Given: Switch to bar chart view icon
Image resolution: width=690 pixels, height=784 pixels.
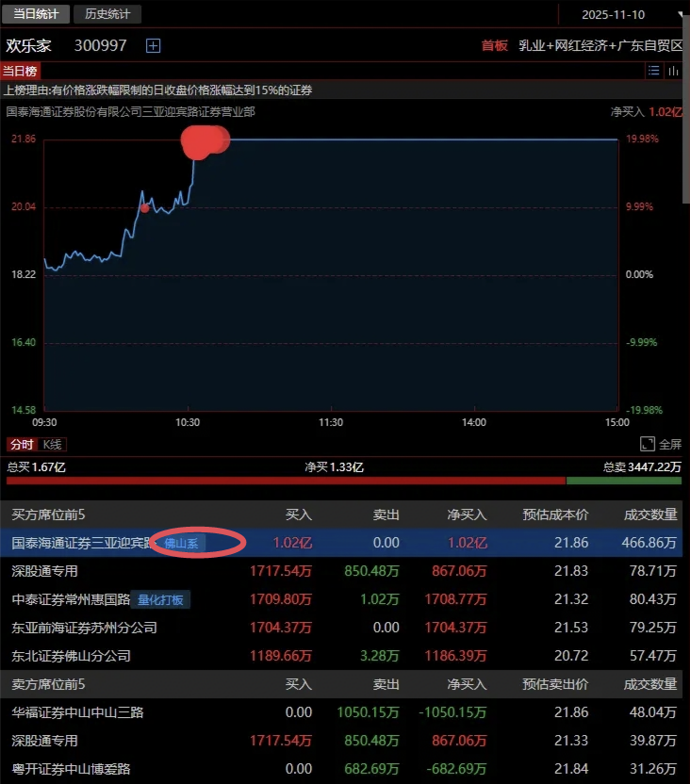Looking at the screenshot, I should (673, 71).
